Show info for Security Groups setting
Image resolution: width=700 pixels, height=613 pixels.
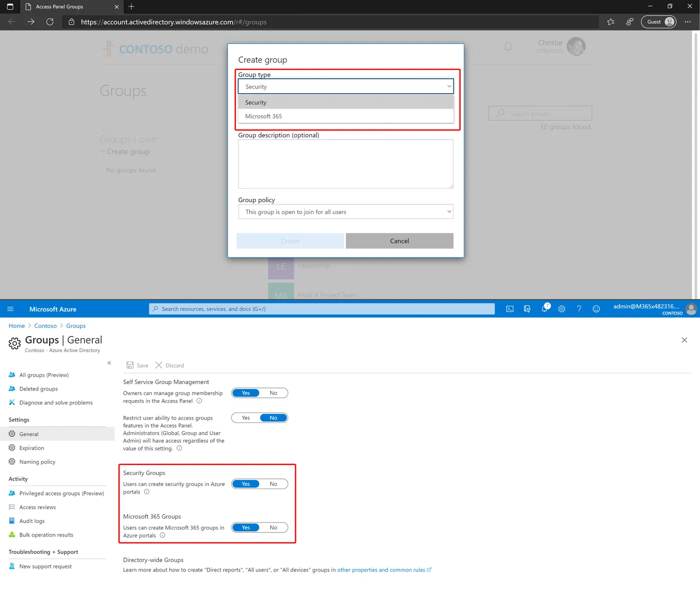[x=146, y=492]
